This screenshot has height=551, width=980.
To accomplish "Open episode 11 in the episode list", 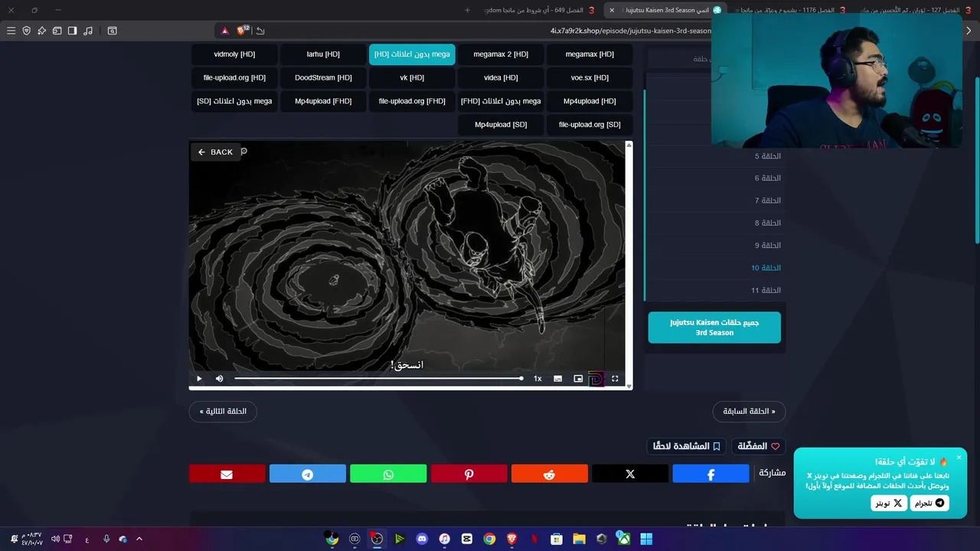I will click(x=766, y=291).
